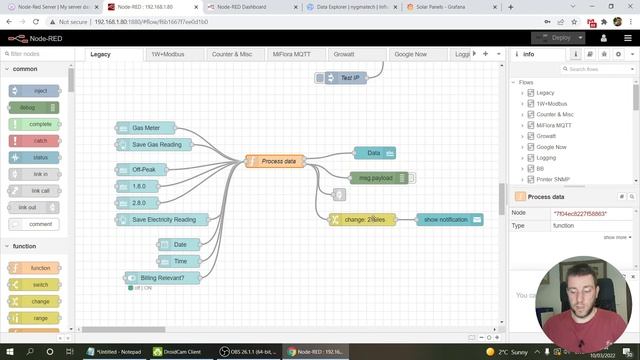Switch to the Google Now flow tab
640x360 pixels.
tap(418, 54)
